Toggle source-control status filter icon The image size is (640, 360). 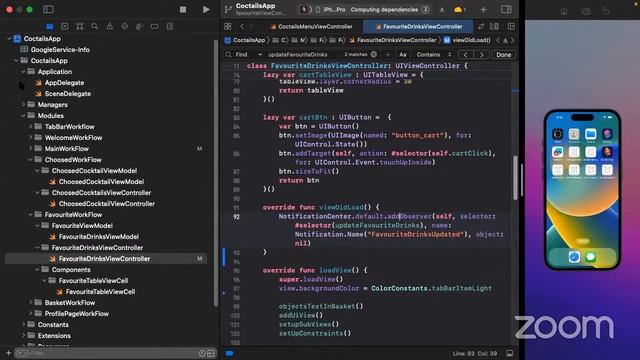[x=211, y=353]
